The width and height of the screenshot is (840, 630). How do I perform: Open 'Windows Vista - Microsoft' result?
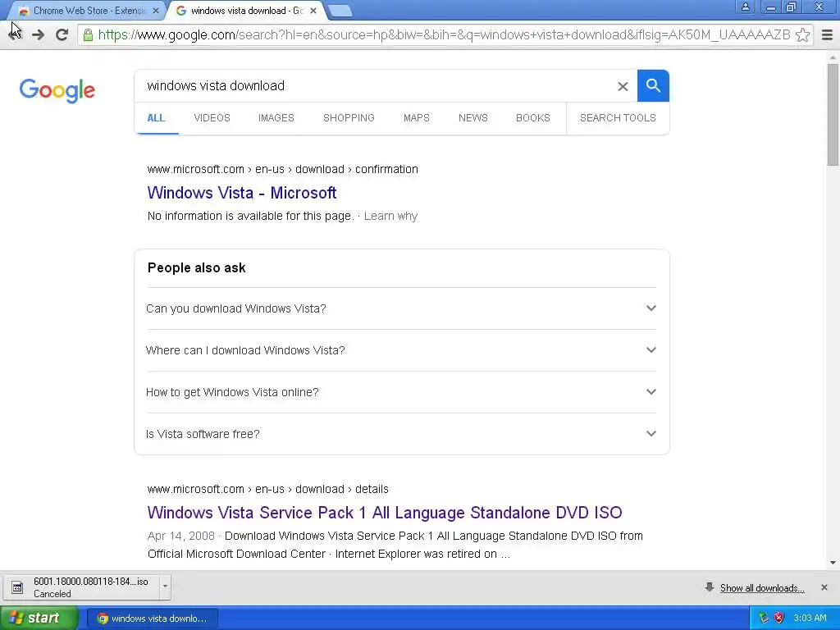[242, 193]
